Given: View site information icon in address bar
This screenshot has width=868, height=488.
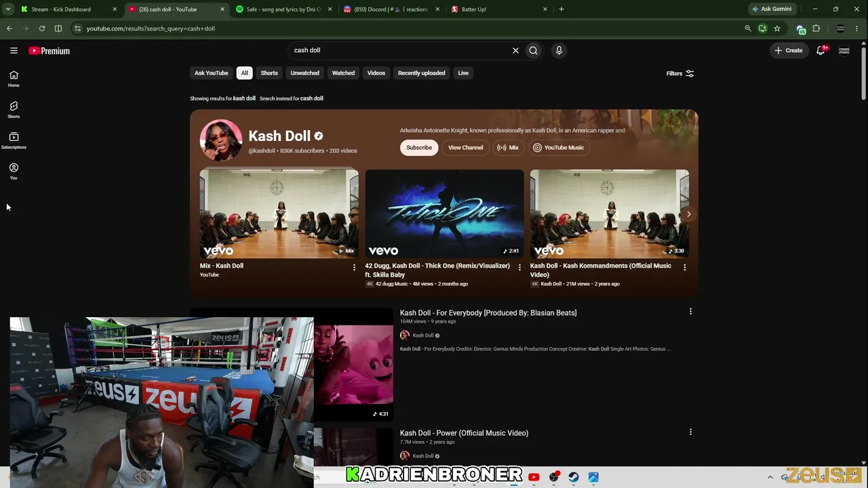Looking at the screenshot, I should click(x=77, y=28).
